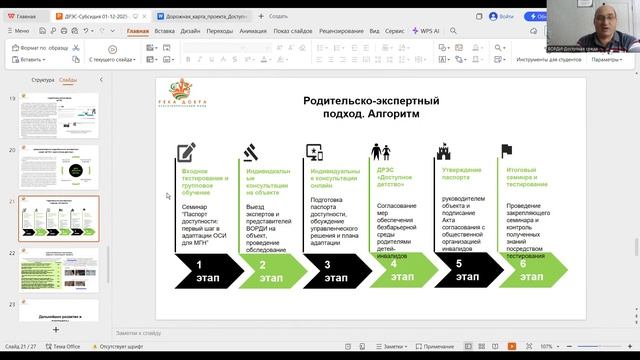The image size is (640, 360).
Task: Open the 'Вид' ribbon tab
Action: [x=374, y=31]
